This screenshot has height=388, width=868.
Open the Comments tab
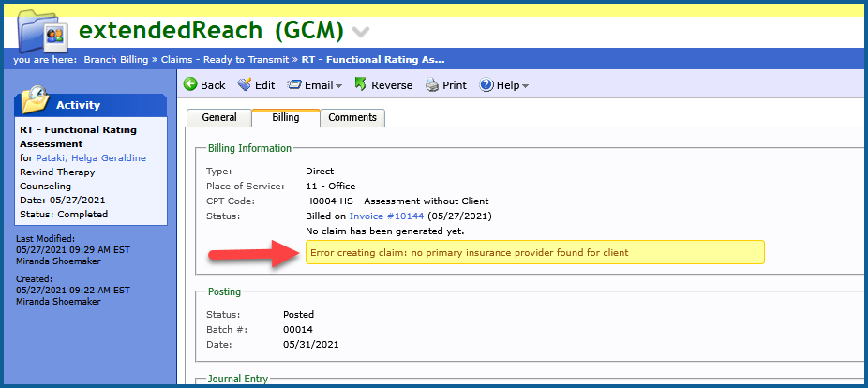(x=352, y=118)
